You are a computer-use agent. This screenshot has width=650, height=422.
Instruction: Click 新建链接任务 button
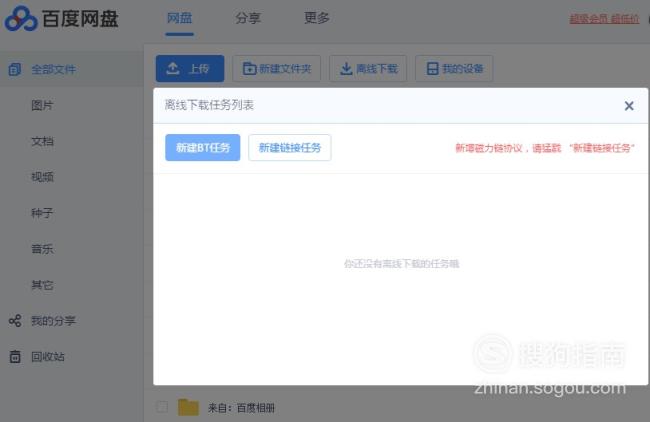coord(290,148)
